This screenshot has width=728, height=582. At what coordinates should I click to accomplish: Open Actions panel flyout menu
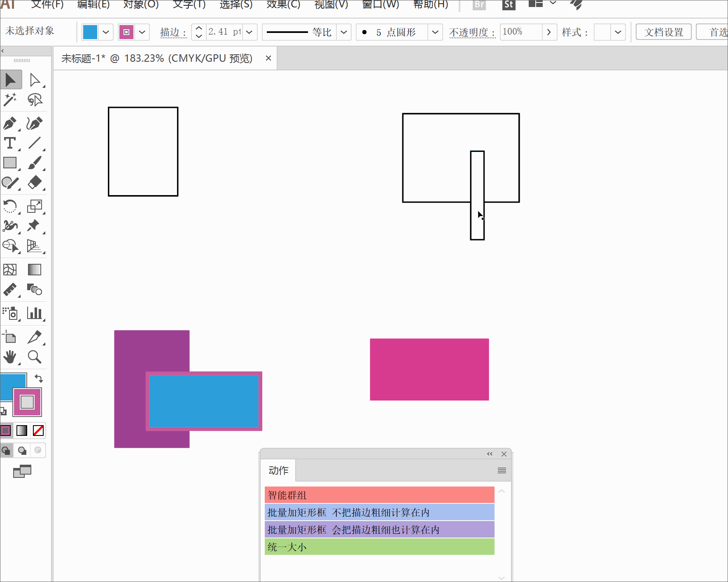tap(502, 470)
